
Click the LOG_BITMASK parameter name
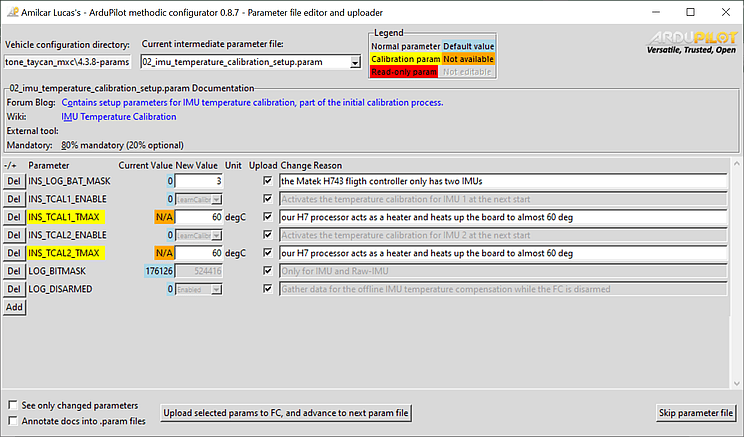(x=57, y=271)
